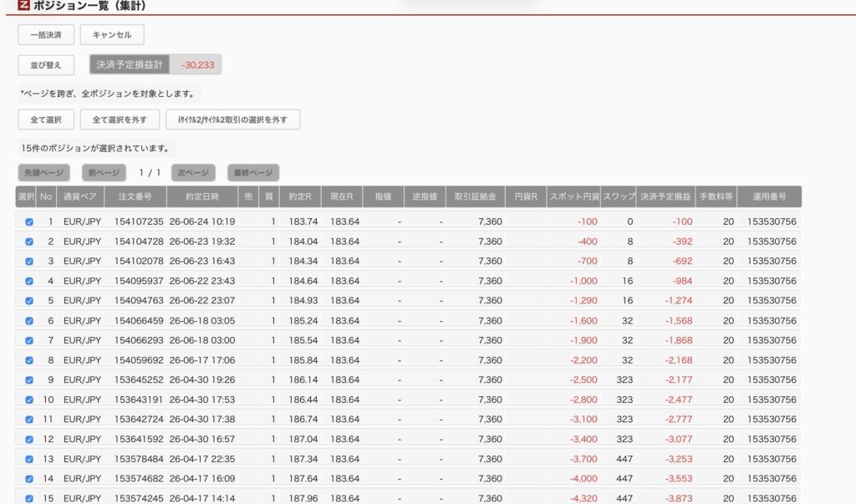Deselect all with 全て選択を外す
The image size is (856, 504).
120,120
